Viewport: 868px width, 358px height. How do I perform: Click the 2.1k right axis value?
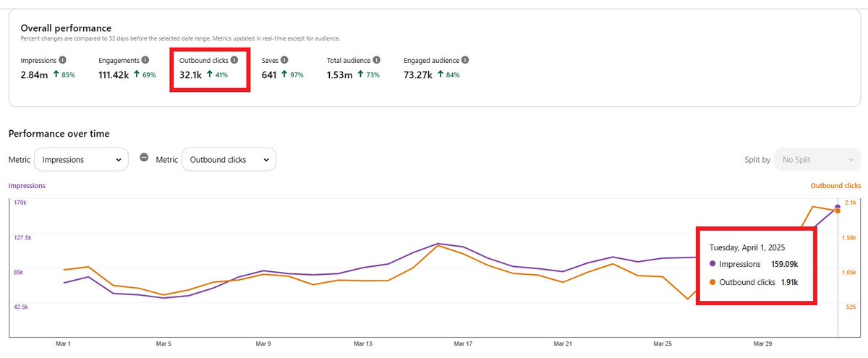[x=850, y=203]
